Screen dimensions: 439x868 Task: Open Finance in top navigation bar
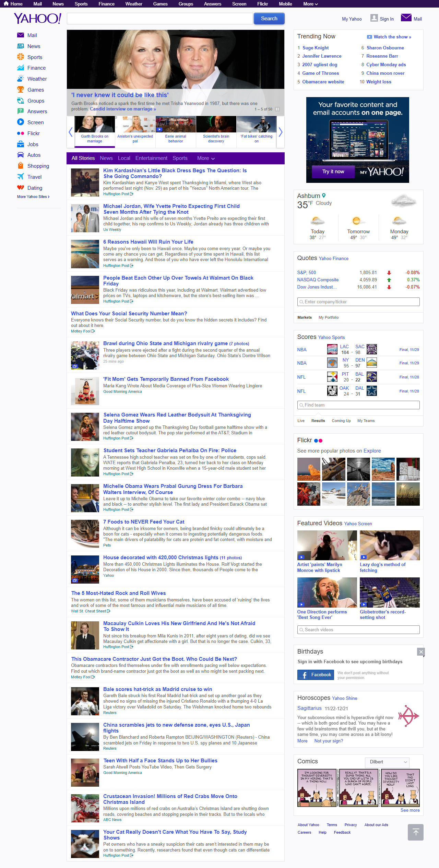click(107, 4)
